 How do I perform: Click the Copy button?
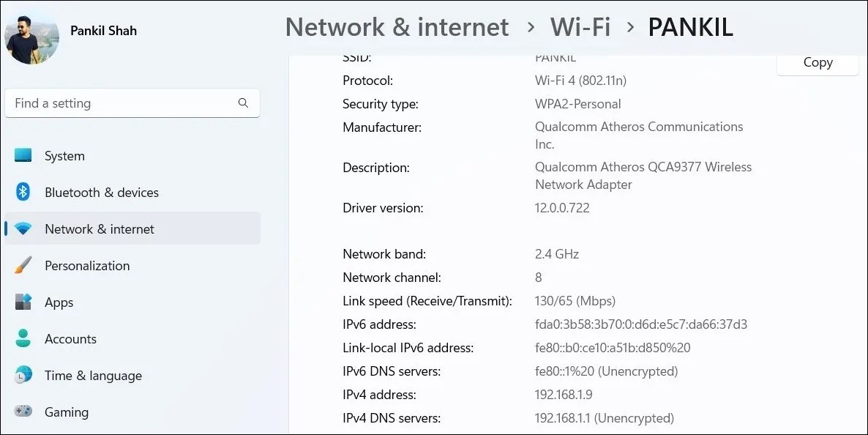pyautogui.click(x=818, y=62)
